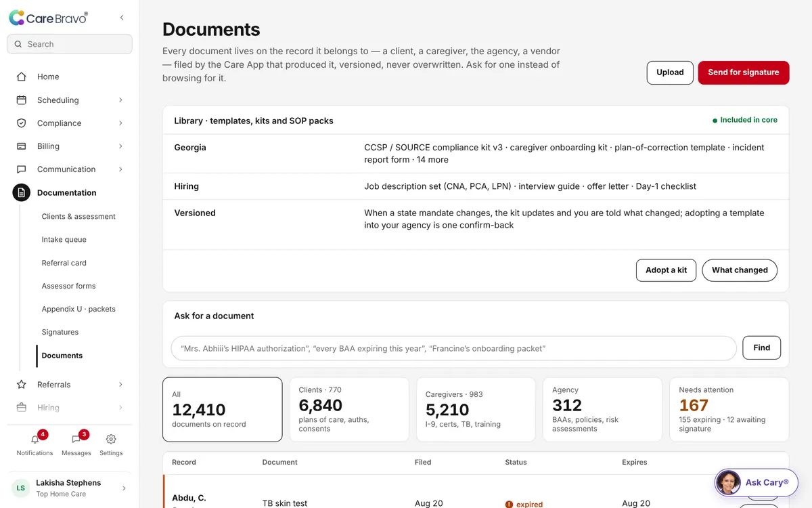This screenshot has height=508, width=812.
Task: Click the Filed column header
Action: click(423, 462)
